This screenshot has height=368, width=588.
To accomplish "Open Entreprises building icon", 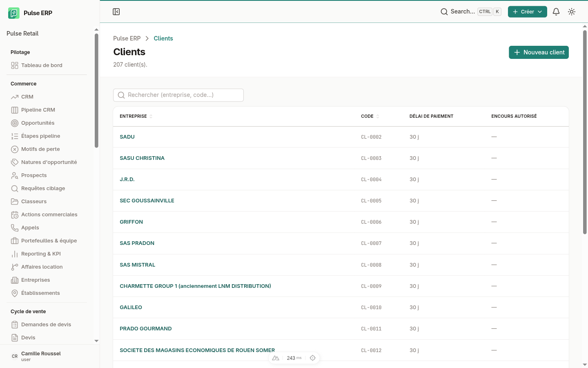I will 15,280.
